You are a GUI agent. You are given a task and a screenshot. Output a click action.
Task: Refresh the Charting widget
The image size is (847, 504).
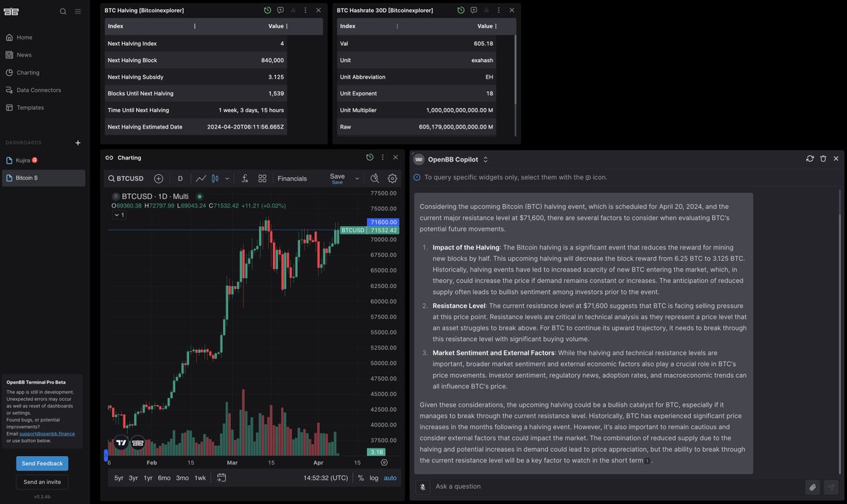point(370,157)
